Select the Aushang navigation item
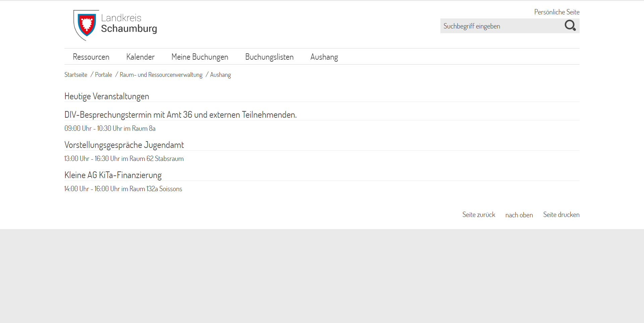The image size is (644, 323). pos(324,57)
